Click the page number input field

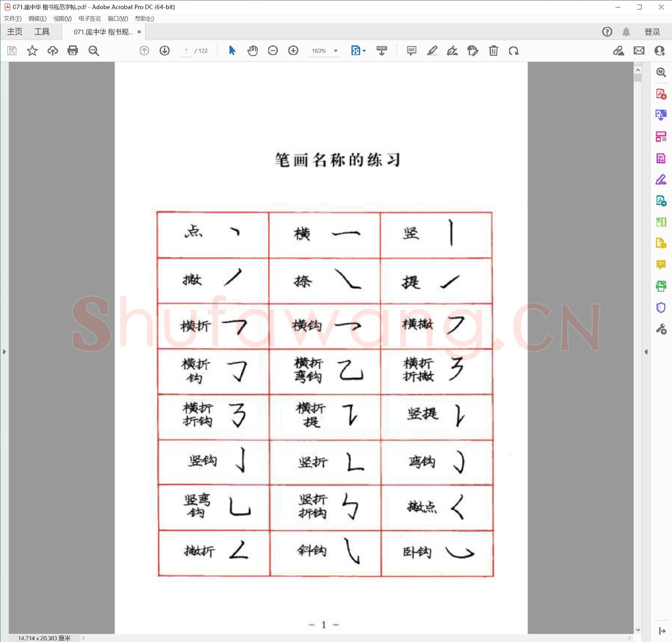pyautogui.click(x=186, y=51)
